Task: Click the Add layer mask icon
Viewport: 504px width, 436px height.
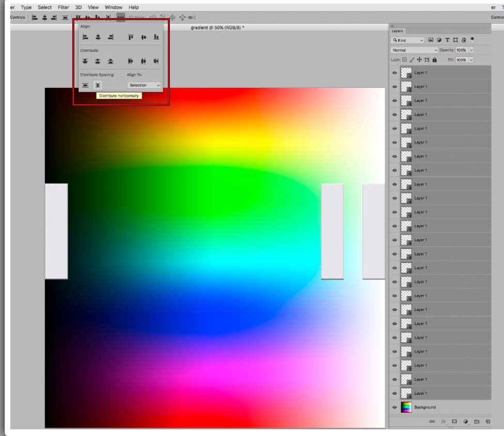Action: tap(454, 421)
